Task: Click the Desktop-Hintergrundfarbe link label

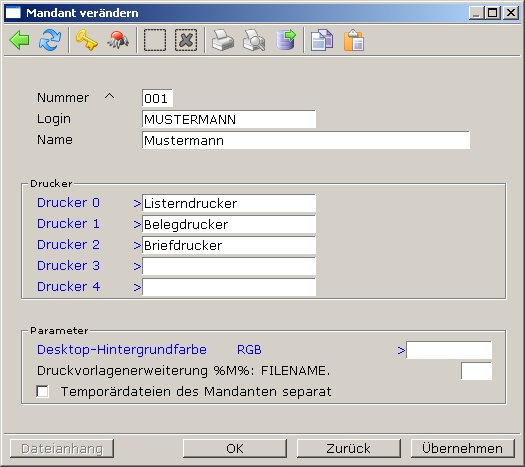Action: [122, 350]
